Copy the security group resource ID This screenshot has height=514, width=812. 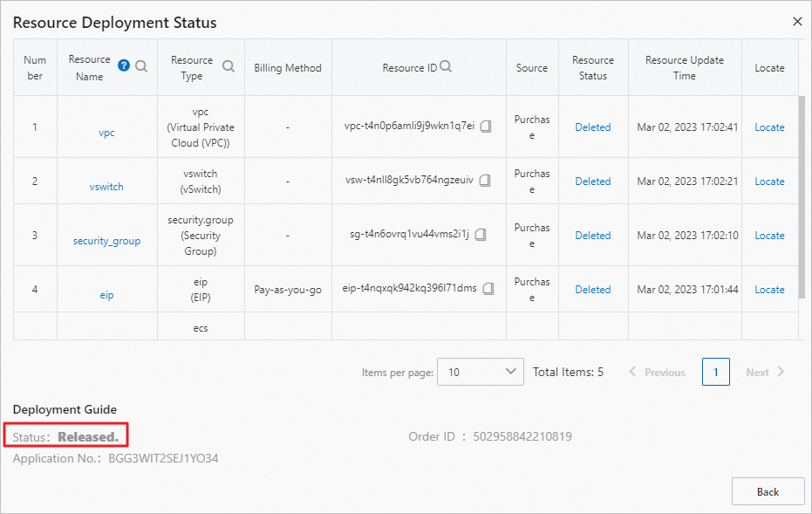(x=481, y=235)
